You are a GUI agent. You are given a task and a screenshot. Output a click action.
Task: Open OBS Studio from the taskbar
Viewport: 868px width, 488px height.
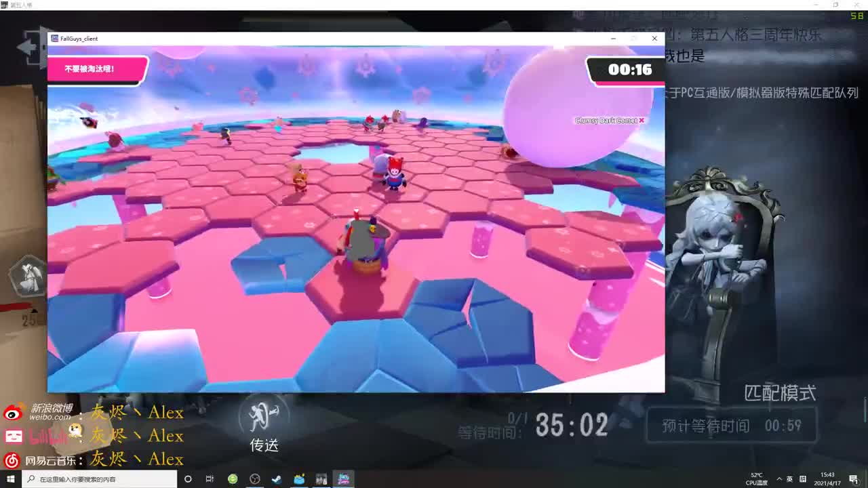(255, 479)
